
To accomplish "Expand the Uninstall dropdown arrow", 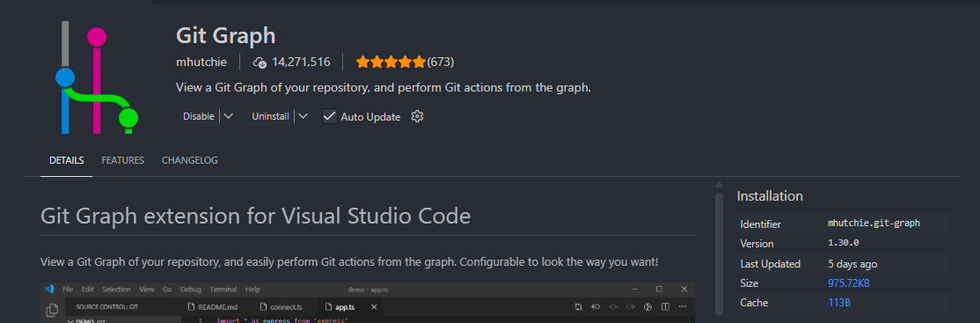I will pos(304,116).
